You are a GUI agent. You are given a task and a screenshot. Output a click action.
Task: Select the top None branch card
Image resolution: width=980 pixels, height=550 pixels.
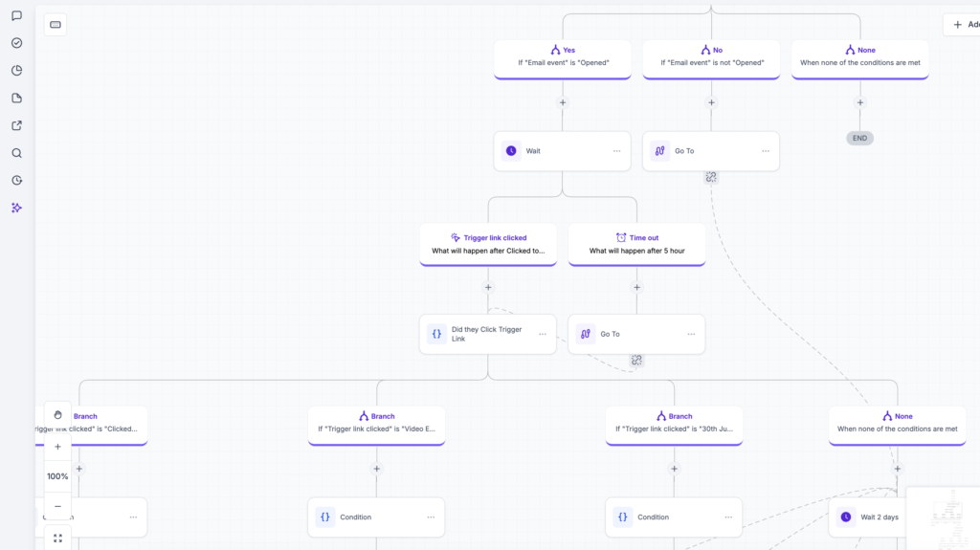860,59
